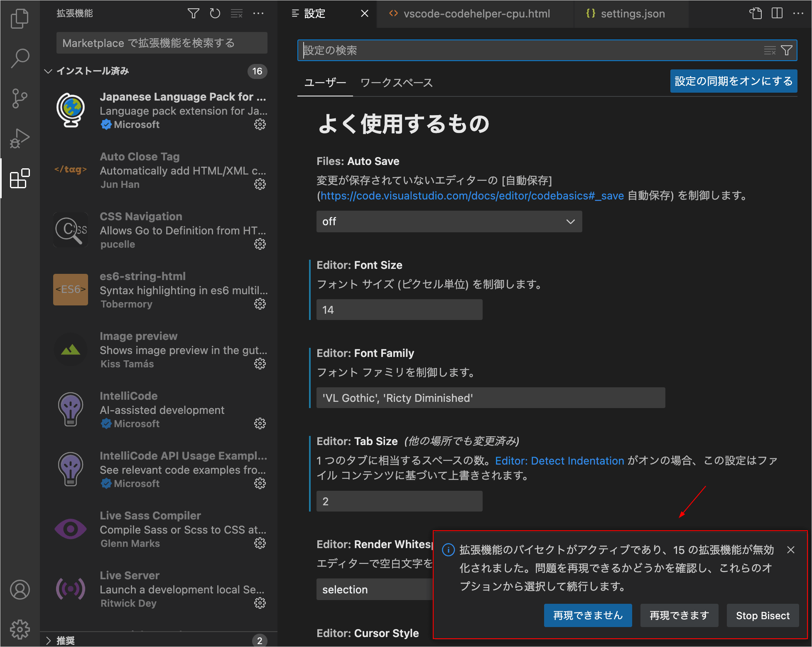Clear extensions search results icon
Image resolution: width=812 pixels, height=647 pixels.
click(237, 14)
